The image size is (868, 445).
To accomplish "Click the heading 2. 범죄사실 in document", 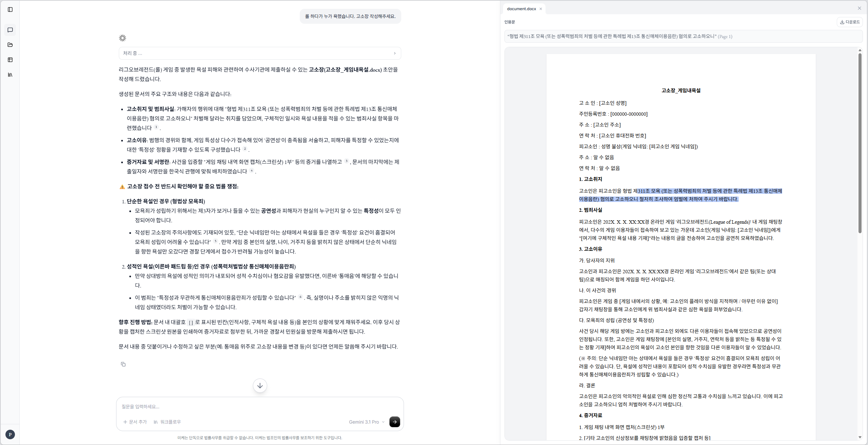I will [x=590, y=210].
